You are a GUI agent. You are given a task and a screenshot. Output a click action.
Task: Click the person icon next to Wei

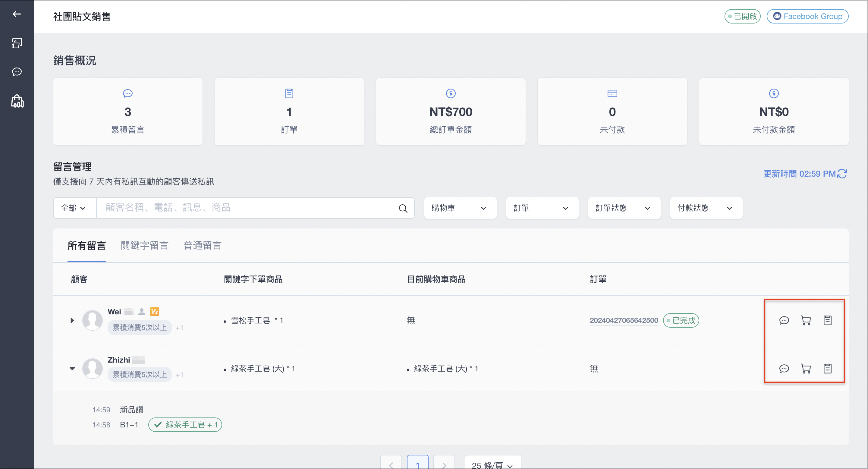(142, 312)
